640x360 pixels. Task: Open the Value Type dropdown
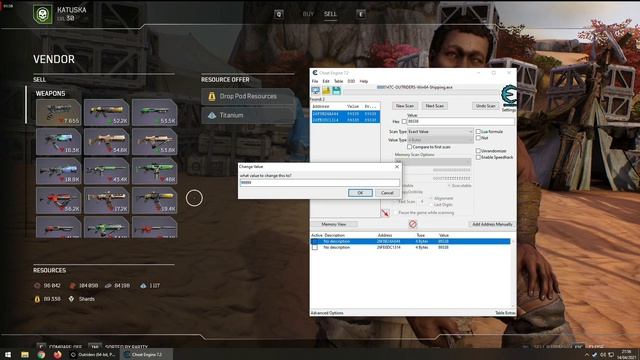coord(440,140)
